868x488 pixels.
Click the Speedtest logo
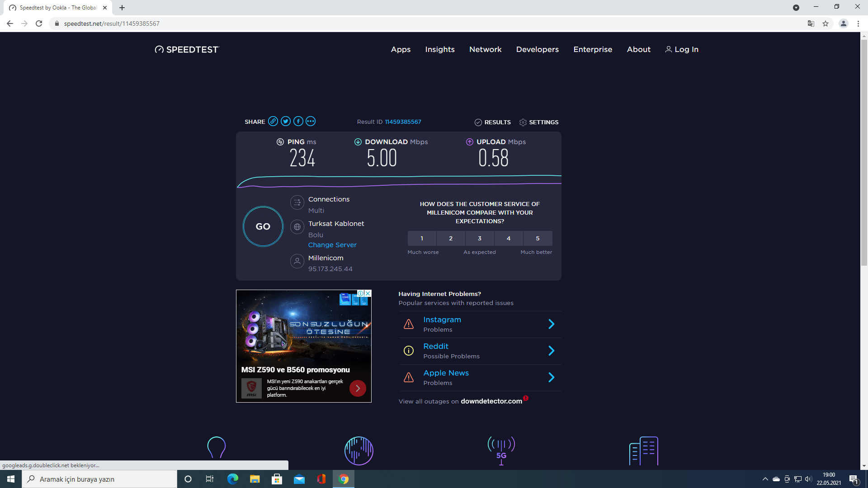point(187,50)
